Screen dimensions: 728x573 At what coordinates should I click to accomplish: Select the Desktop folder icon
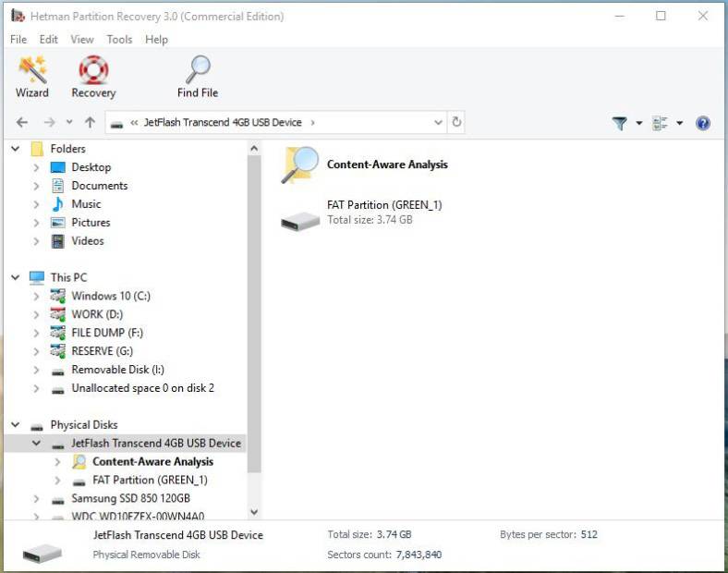point(58,167)
